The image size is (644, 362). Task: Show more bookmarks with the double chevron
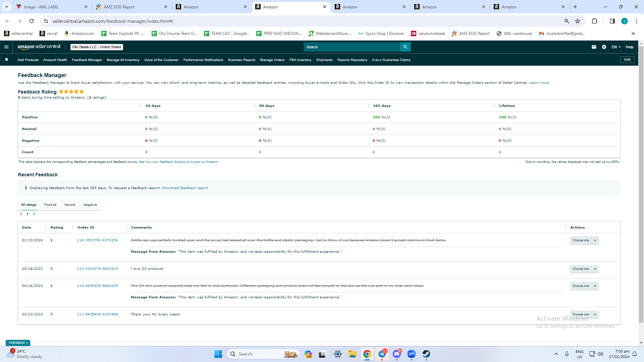coord(633,34)
